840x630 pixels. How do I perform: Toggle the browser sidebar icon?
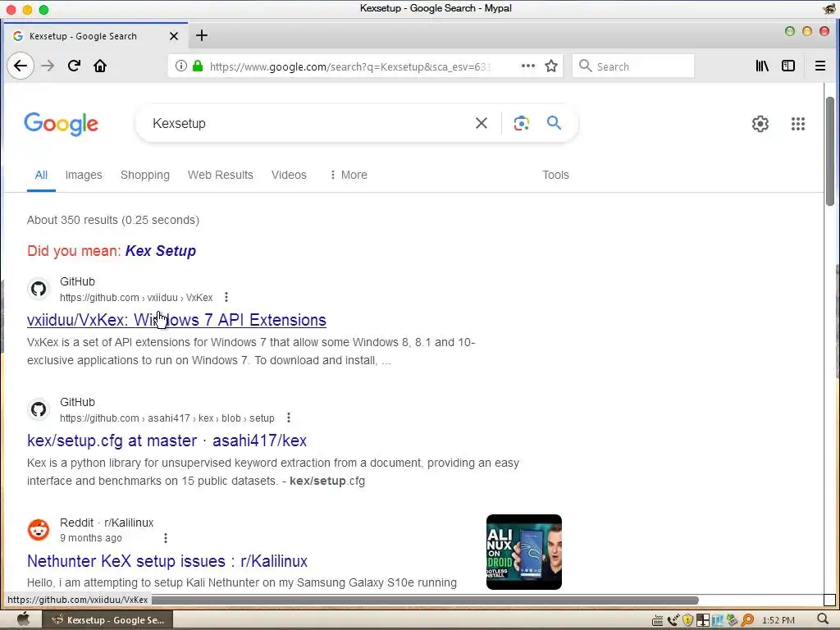click(788, 66)
